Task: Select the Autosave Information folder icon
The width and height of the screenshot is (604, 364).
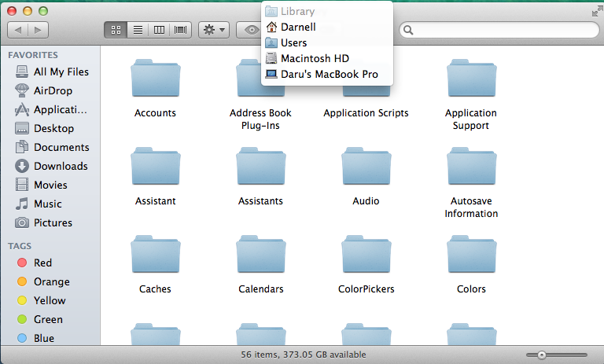Action: click(x=472, y=167)
